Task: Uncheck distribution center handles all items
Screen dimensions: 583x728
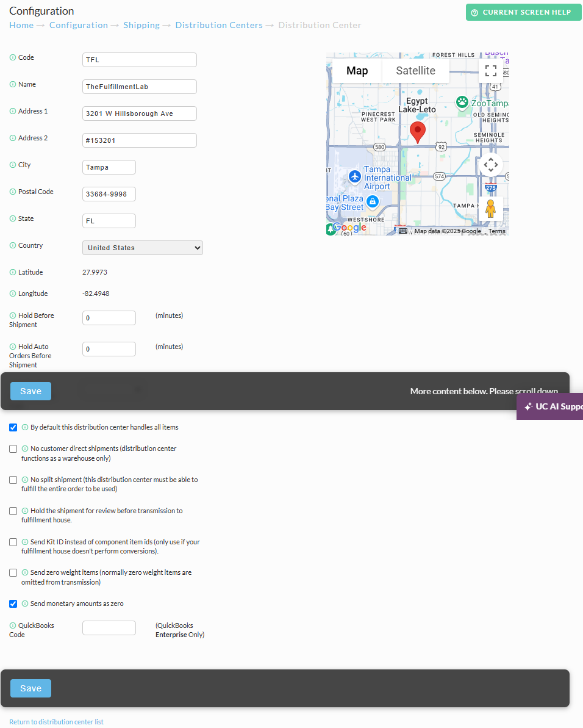Action: (x=13, y=428)
